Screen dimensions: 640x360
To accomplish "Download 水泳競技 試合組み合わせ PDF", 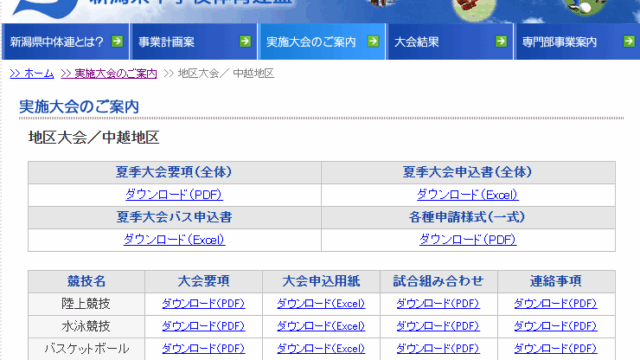I will [438, 326].
